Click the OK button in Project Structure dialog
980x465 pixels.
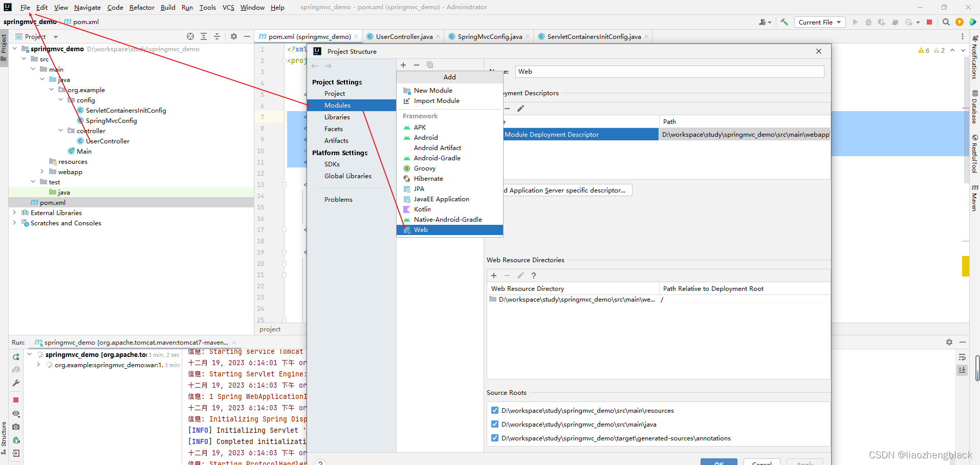tap(718, 462)
